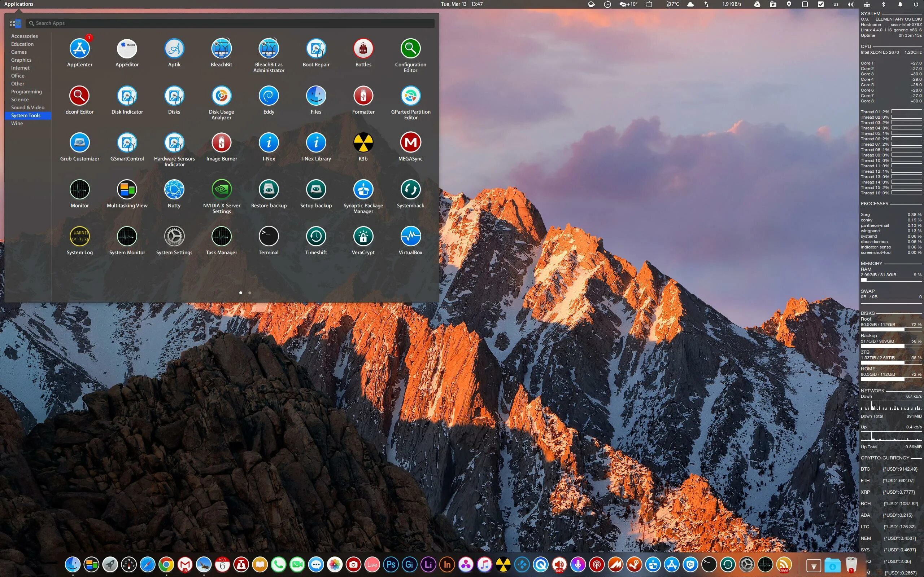Viewport: 924px width, 577px height.
Task: Launch the BleachBit cleaner
Action: [222, 49]
